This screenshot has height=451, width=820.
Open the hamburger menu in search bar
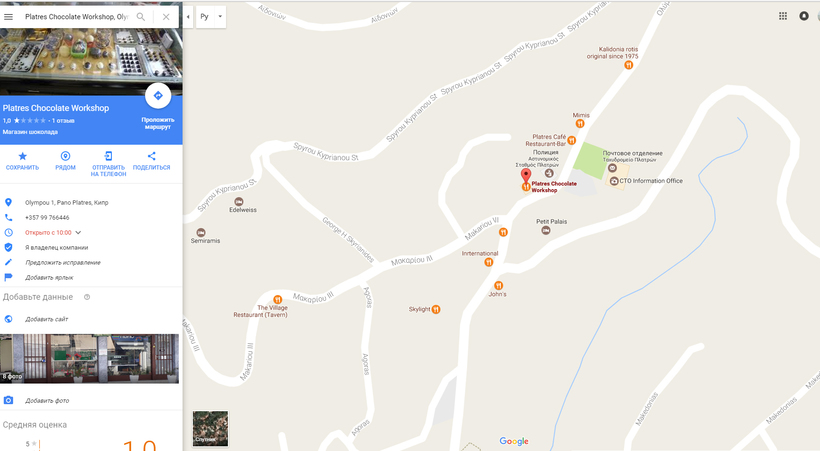point(8,17)
